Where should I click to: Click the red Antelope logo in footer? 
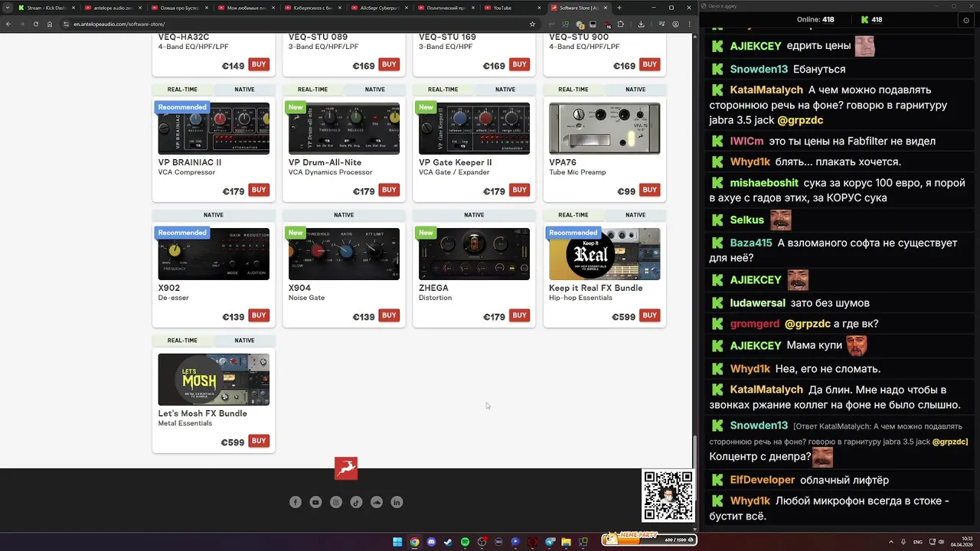(346, 468)
